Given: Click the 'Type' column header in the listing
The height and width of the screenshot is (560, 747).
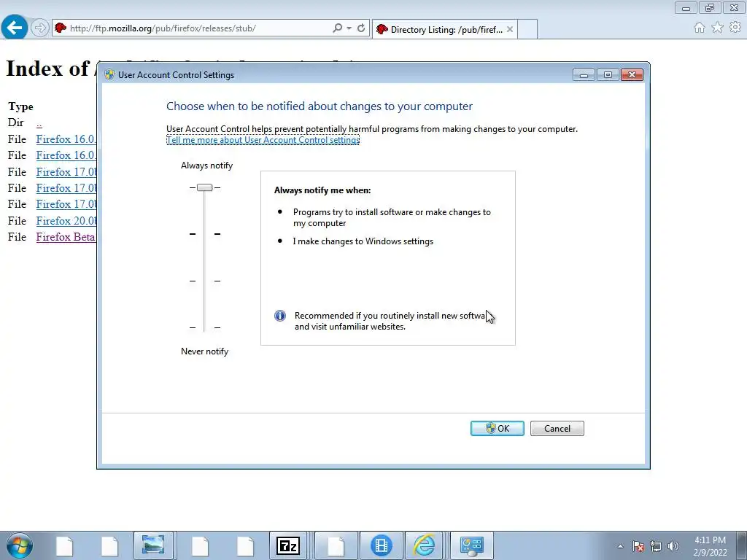Looking at the screenshot, I should click(x=20, y=106).
